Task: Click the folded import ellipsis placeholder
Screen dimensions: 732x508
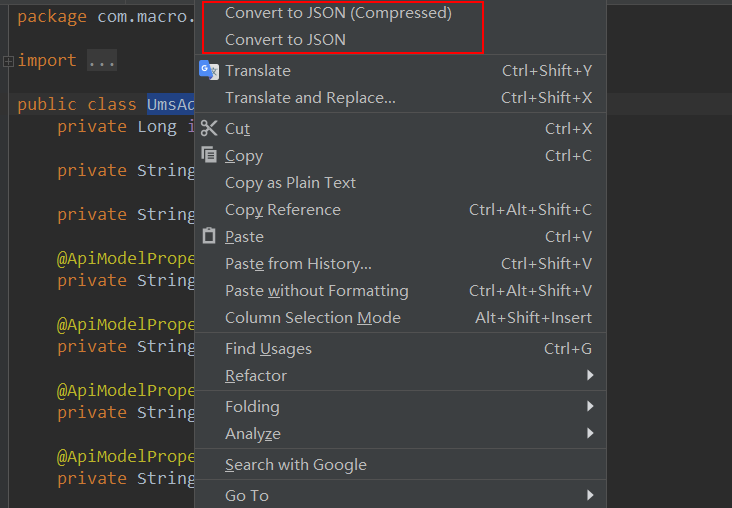Action: [x=102, y=61]
